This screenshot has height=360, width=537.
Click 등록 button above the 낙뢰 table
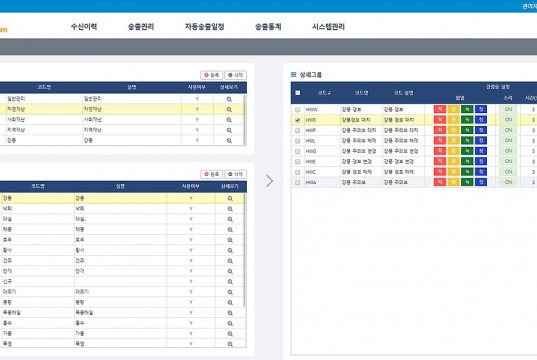[x=211, y=174]
